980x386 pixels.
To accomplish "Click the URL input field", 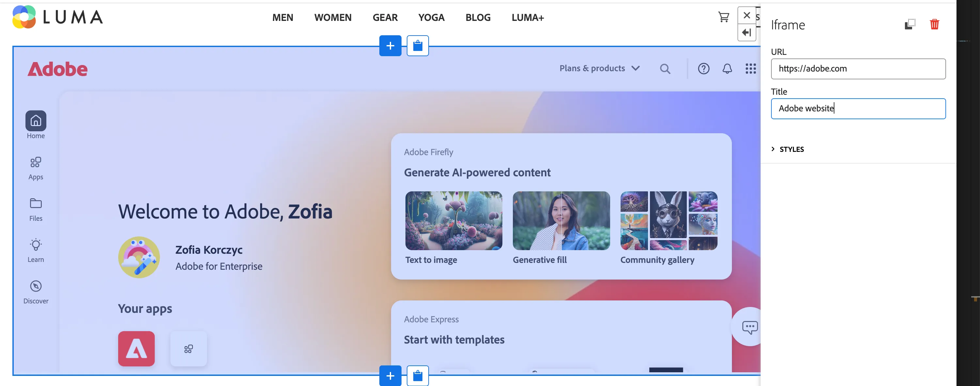I will (858, 69).
